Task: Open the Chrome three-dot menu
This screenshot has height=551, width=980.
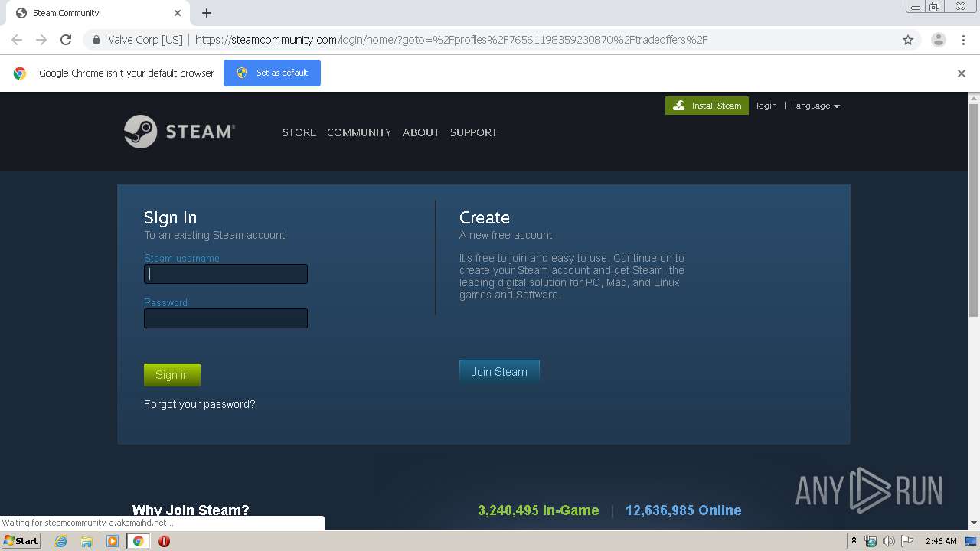Action: coord(963,40)
